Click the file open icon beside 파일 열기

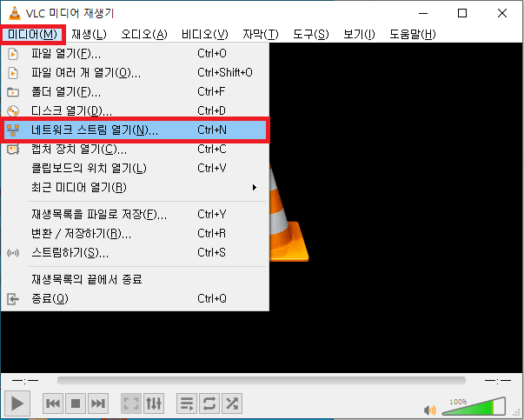tap(13, 54)
